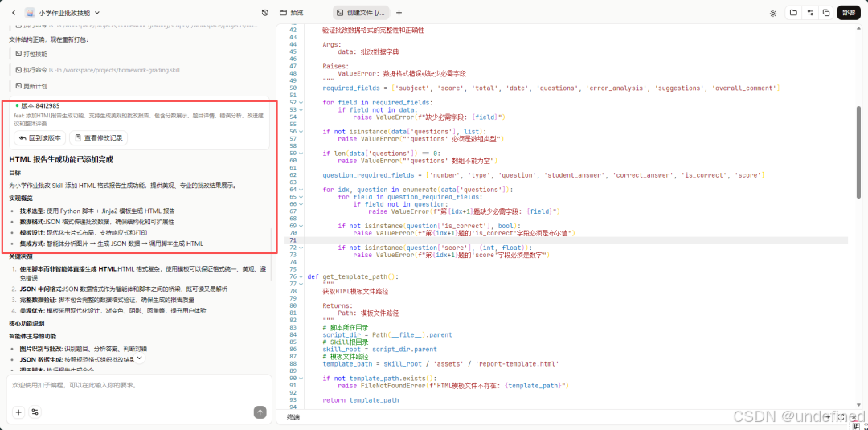Click the file icon in 创建文件 tab
Image resolution: width=868 pixels, height=430 pixels.
(x=341, y=12)
